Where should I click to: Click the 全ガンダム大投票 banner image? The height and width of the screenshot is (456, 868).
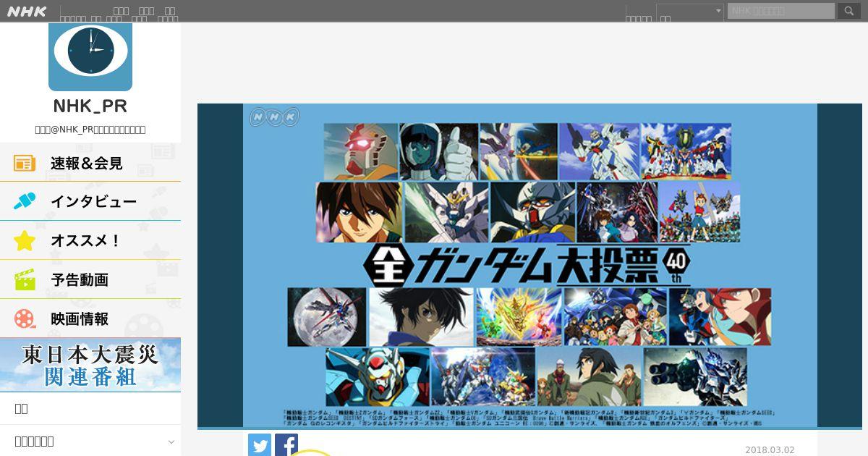tap(529, 266)
